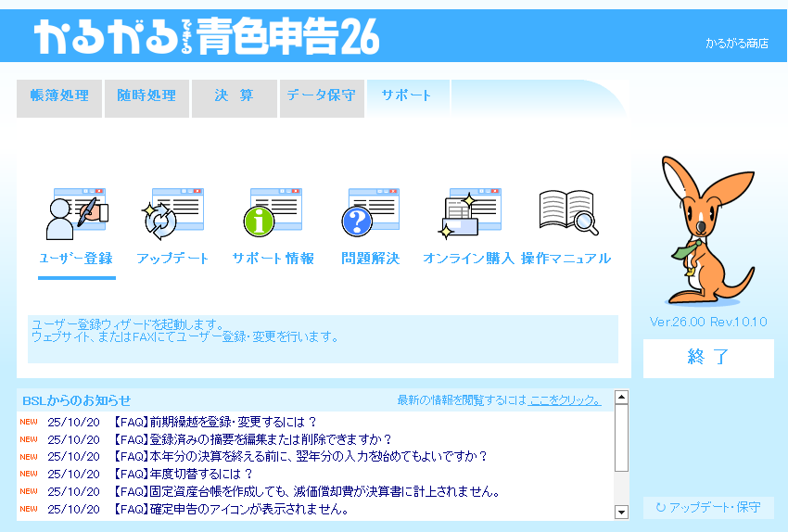Click the kangaroo mascot image
Screen dimensions: 788x532
[x=706, y=232]
